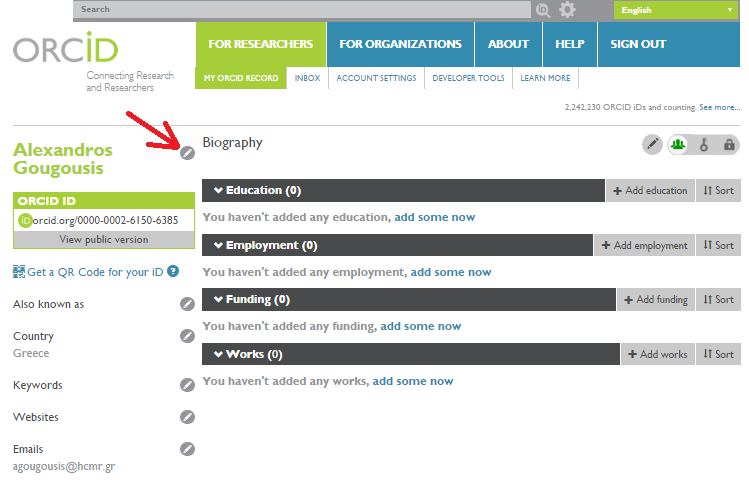The image size is (749, 501).
Task: Click the pencil icon beside the name
Action: click(187, 153)
